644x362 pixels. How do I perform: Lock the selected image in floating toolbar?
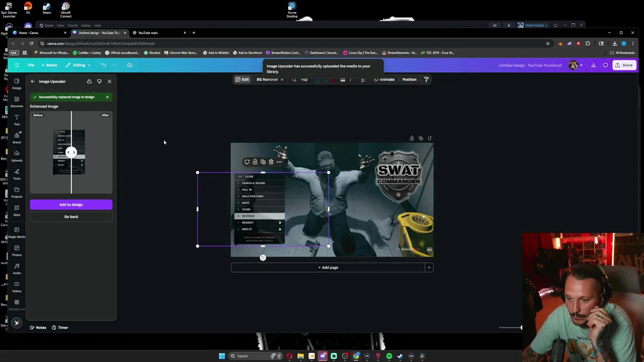point(255,162)
